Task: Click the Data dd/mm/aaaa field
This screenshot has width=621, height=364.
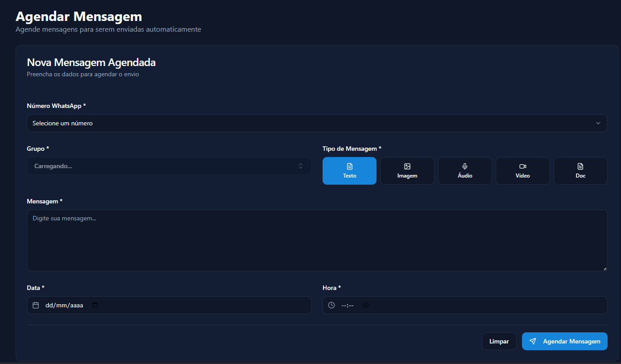Action: tap(64, 306)
